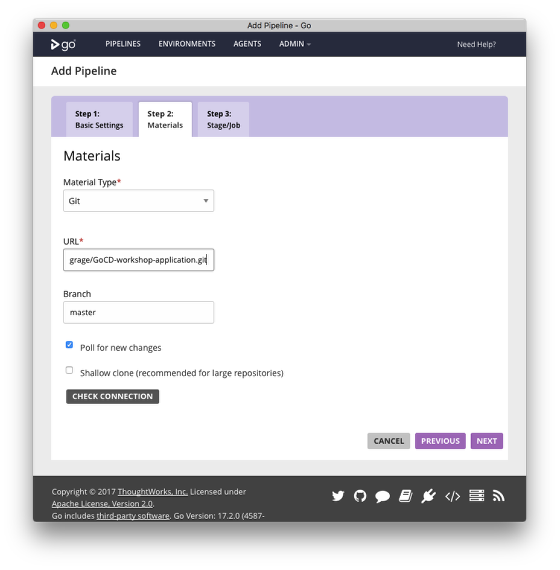560x570 pixels.
Task: Open the Admin dropdown menu
Action: point(295,44)
